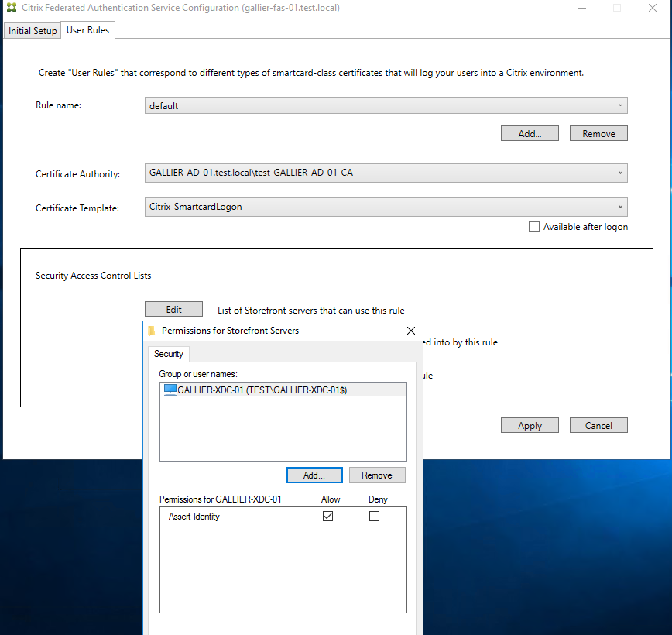Toggle Deny checkbox for Assert Identity
Viewport: 672px width, 635px height.
click(x=374, y=517)
